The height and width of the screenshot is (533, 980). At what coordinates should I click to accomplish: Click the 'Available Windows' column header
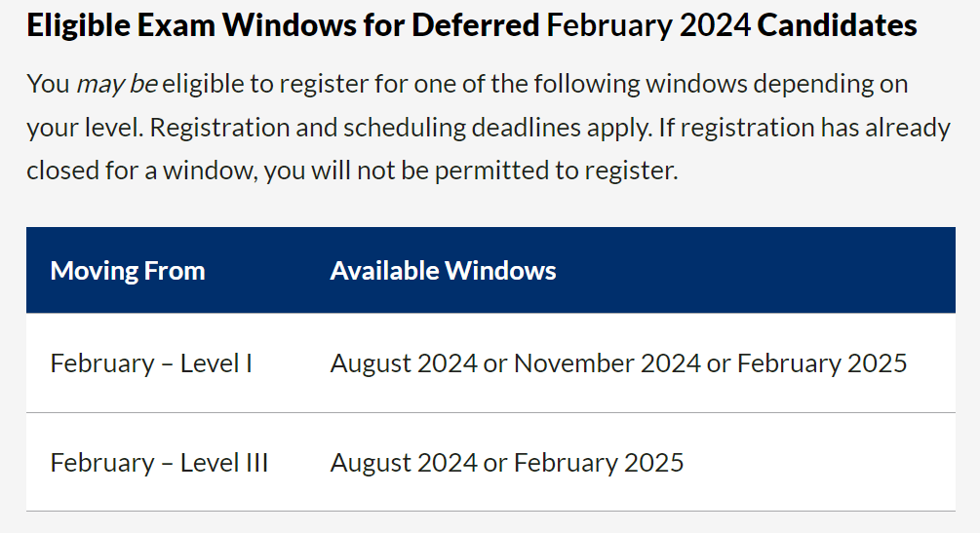click(x=443, y=270)
